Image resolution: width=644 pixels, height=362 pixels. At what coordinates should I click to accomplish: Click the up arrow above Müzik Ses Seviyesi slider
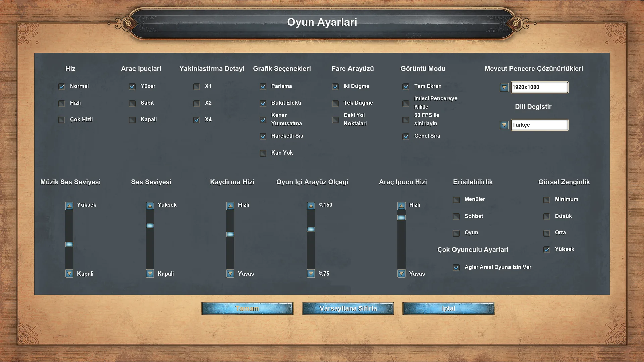click(x=69, y=206)
